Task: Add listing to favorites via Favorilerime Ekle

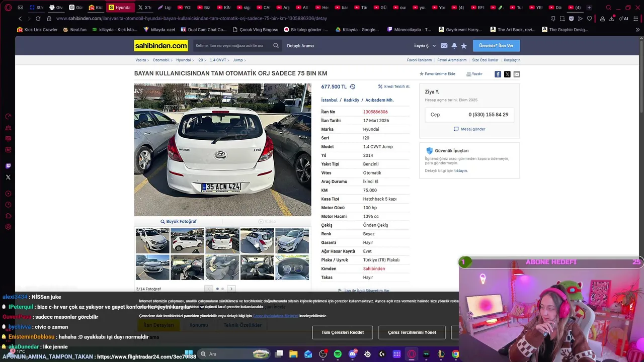Action: click(437, 74)
